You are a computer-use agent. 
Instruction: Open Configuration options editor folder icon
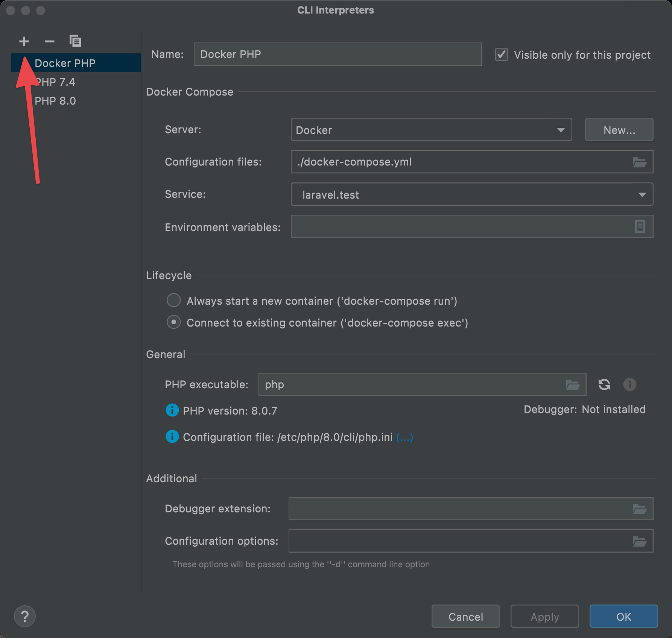pos(639,541)
